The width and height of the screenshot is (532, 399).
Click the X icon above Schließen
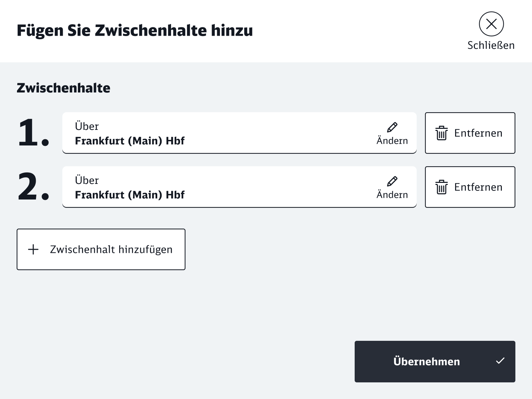[491, 24]
